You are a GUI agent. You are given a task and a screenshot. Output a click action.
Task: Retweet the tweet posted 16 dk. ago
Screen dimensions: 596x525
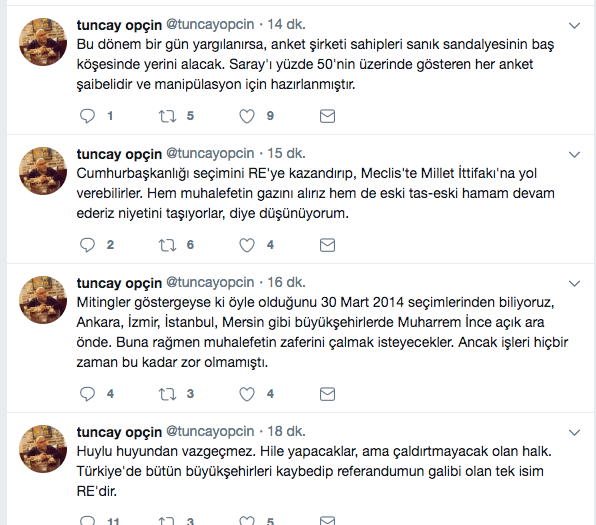click(x=167, y=394)
